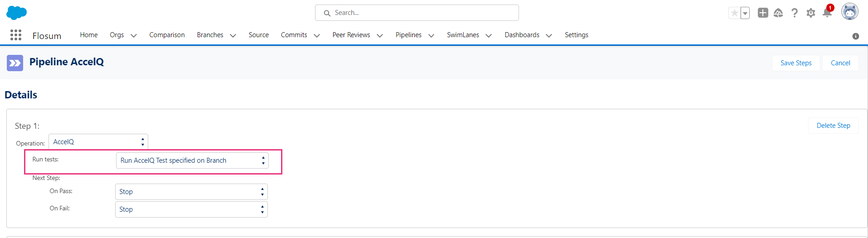868x238 pixels.
Task: Expand the Commits tab chevron
Action: [317, 35]
